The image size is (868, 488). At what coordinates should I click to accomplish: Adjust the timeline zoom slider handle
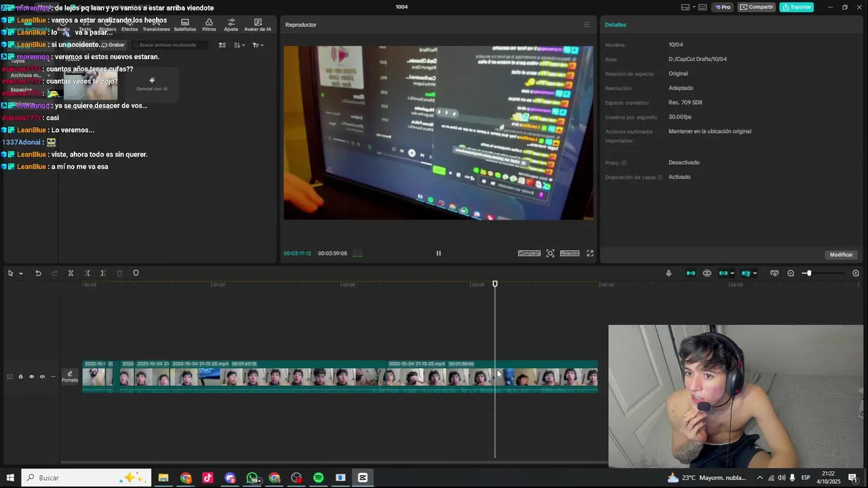pyautogui.click(x=808, y=273)
